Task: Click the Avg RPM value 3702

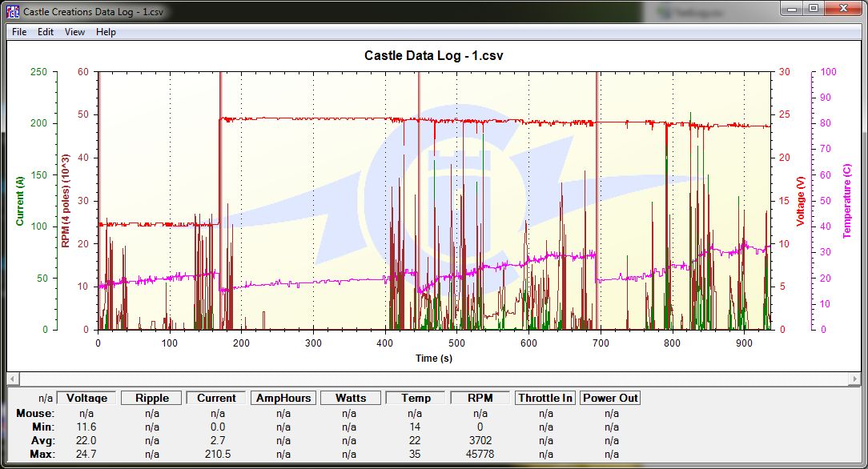Action: coord(480,440)
